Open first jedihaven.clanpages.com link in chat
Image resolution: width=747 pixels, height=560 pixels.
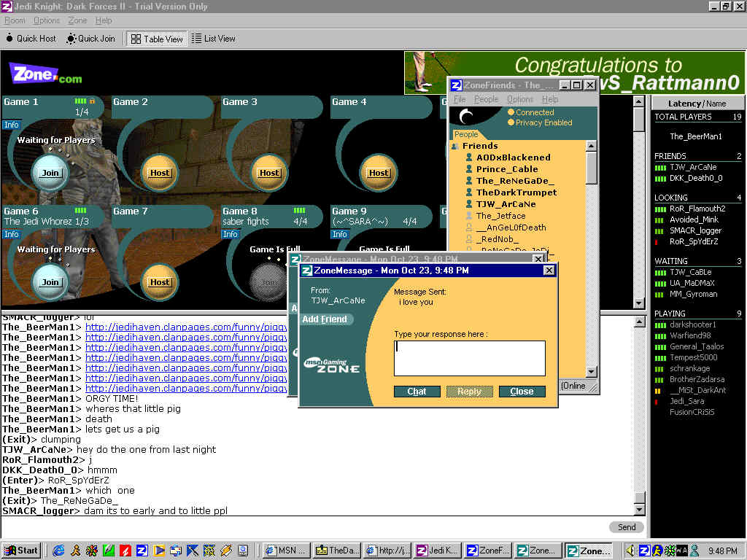pos(186,327)
